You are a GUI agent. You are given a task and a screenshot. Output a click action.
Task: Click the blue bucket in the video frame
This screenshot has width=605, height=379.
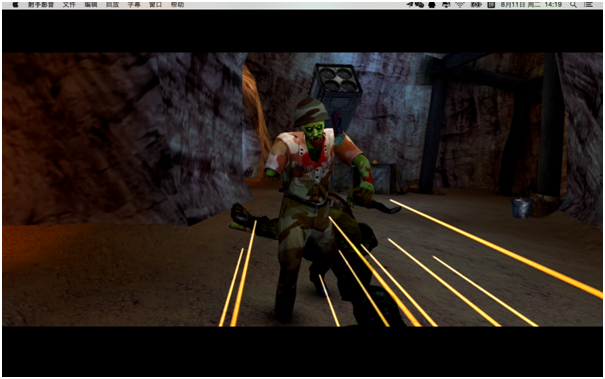[x=521, y=208]
